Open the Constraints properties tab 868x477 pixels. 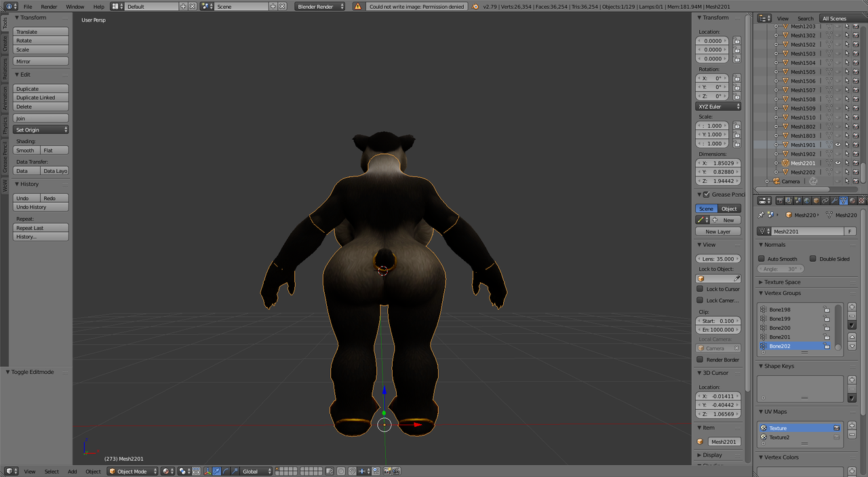[825, 200]
